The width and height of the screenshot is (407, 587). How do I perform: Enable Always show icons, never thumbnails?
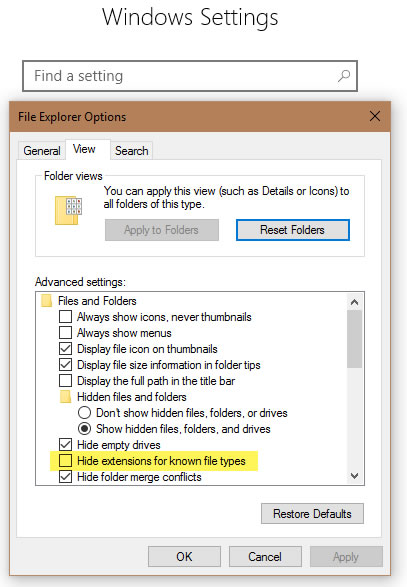pyautogui.click(x=66, y=317)
